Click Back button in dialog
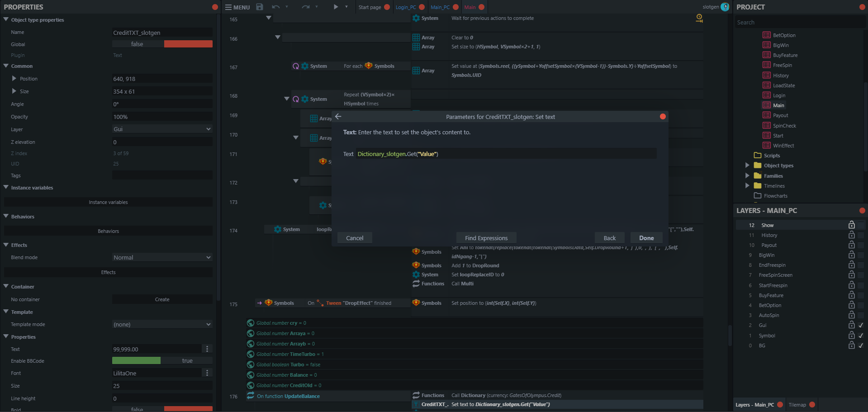This screenshot has width=868, height=412. tap(610, 238)
